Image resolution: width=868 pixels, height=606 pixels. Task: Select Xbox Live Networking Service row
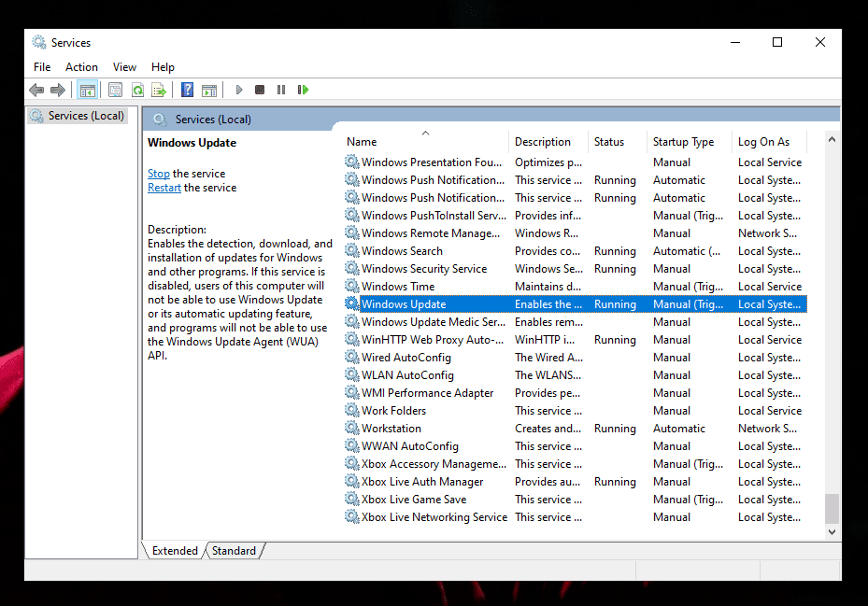[575, 516]
